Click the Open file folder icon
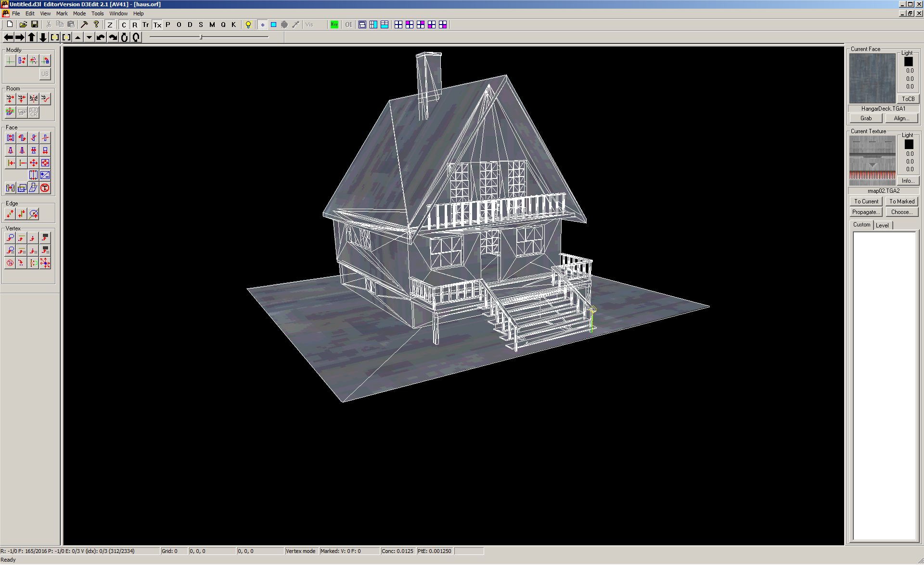Screen dimensions: 924x565 [23, 25]
